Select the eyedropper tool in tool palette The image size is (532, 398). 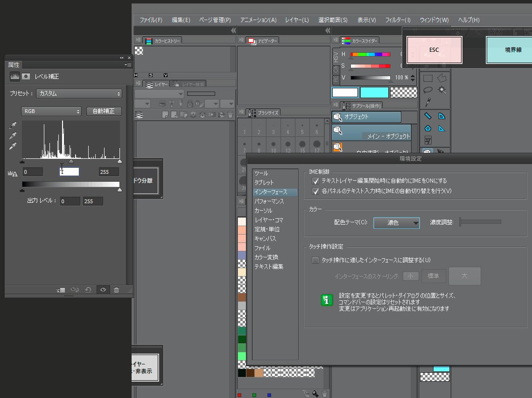click(428, 102)
